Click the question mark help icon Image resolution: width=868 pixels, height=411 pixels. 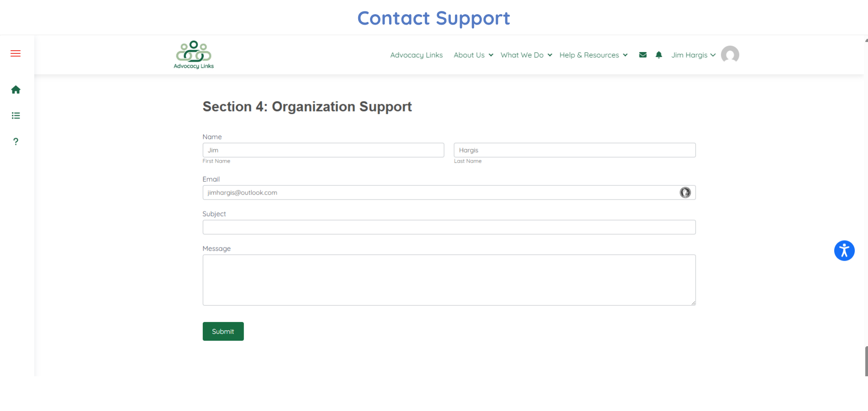pos(16,142)
